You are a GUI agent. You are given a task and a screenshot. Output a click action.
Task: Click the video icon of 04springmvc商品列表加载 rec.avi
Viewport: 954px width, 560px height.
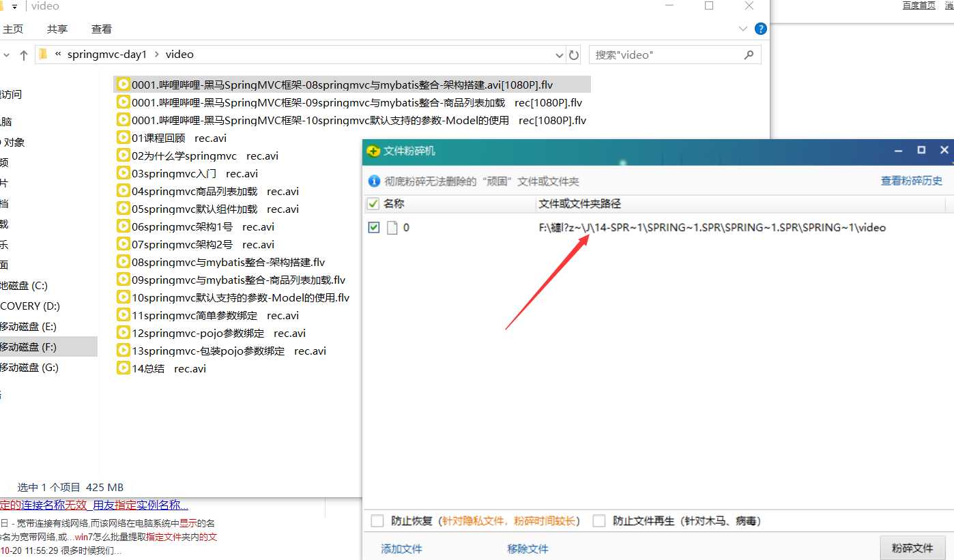point(124,191)
